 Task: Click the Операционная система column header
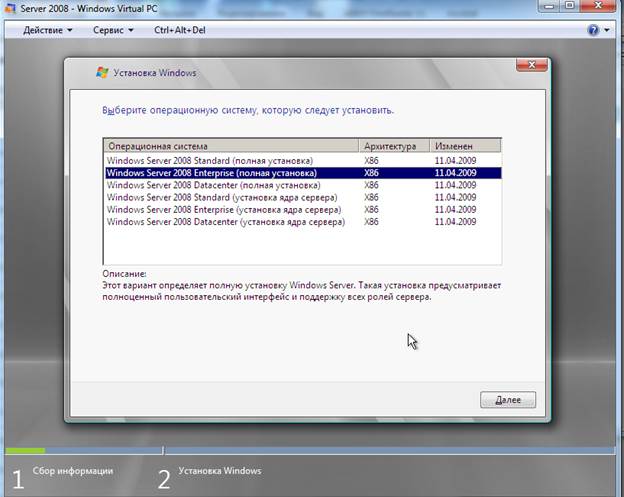231,146
